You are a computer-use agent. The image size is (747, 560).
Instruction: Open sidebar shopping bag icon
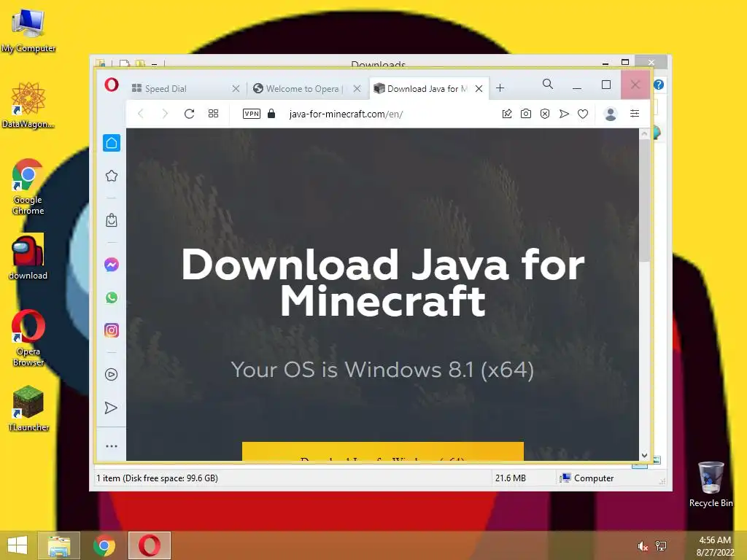(112, 220)
